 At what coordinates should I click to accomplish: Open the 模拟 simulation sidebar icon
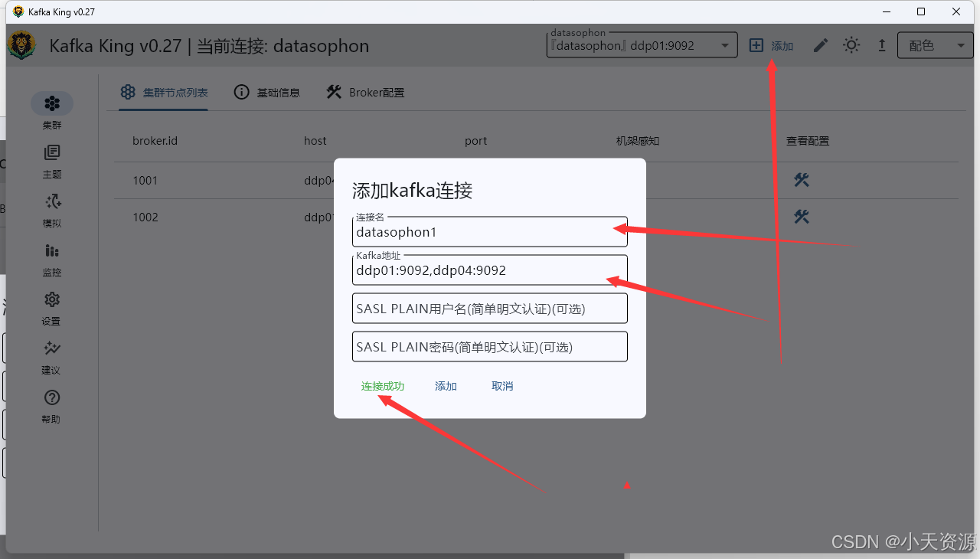click(x=52, y=201)
